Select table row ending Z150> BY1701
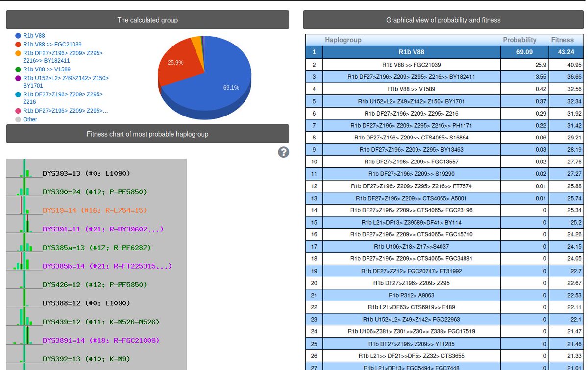This screenshot has width=588, height=370. click(x=444, y=101)
